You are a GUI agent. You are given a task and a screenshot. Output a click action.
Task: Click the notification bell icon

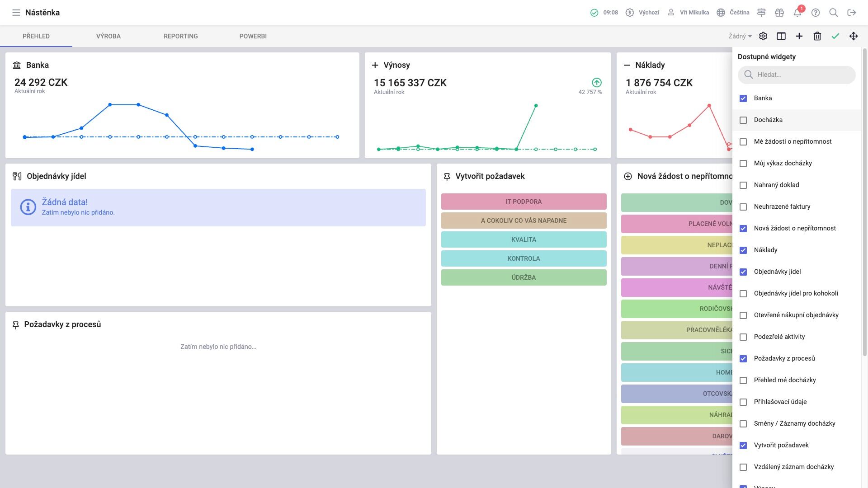click(797, 13)
